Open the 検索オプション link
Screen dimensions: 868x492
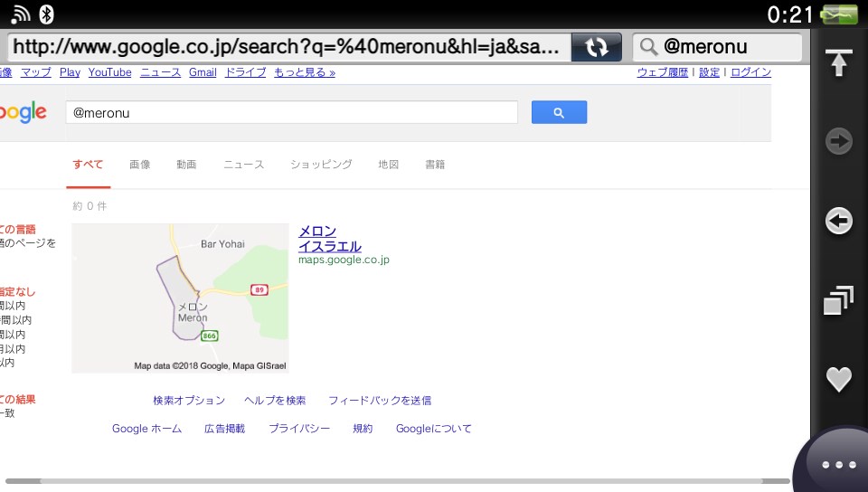click(189, 401)
